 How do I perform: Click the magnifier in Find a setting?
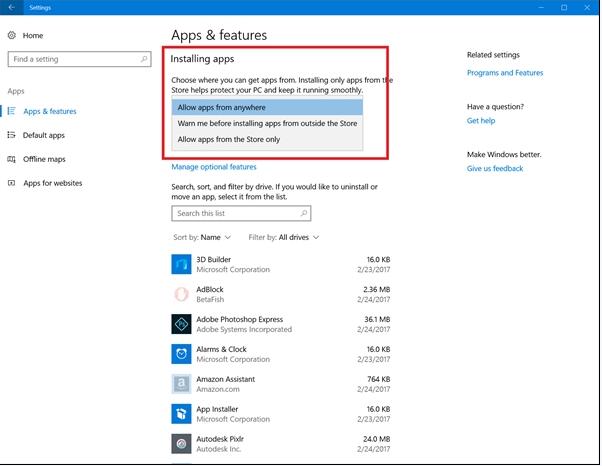coord(144,59)
